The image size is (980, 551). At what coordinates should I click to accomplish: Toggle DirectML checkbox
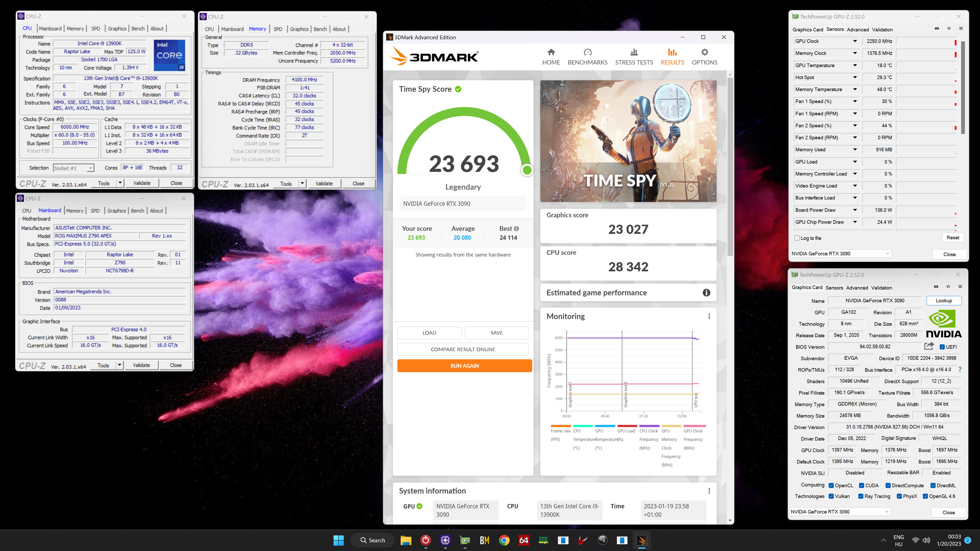(933, 486)
